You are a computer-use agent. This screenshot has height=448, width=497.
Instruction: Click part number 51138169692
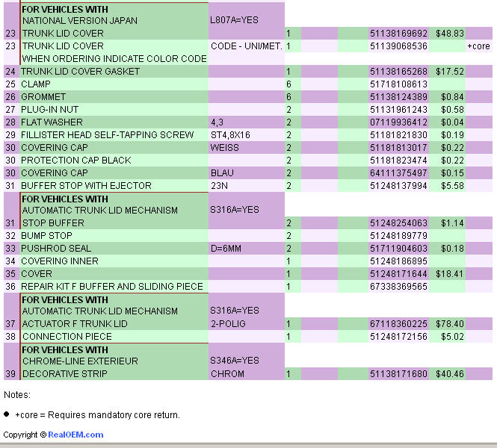398,34
